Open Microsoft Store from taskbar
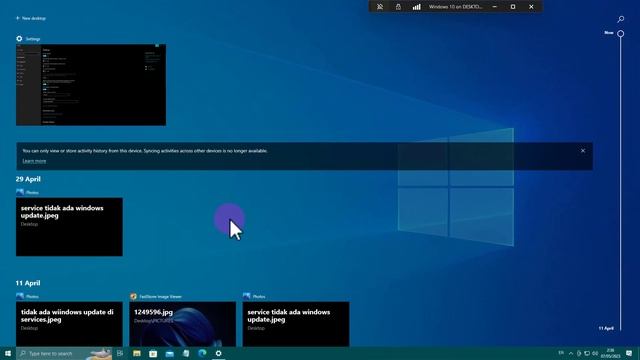This screenshot has width=640, height=360. [153, 353]
